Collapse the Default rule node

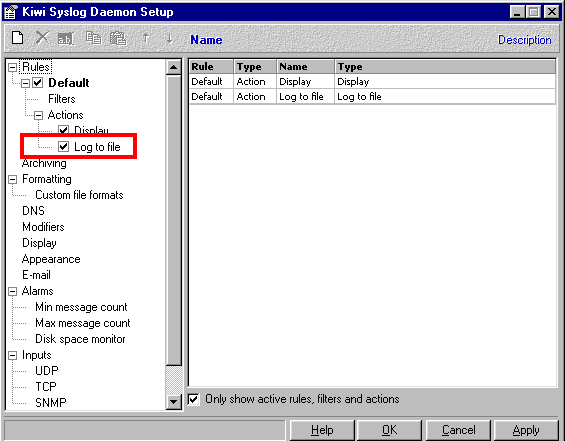[x=25, y=83]
